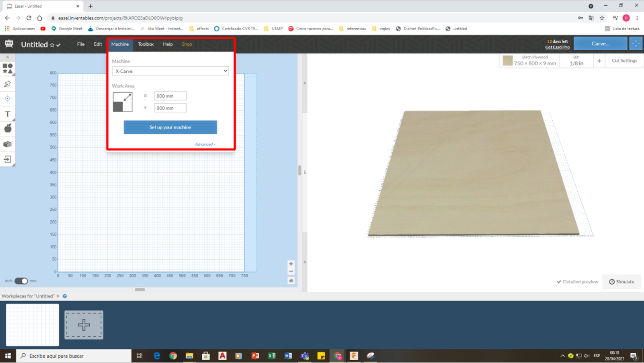Viewport: 644px width, 363px height.
Task: Open the Google Meet bookmark
Action: pos(67,29)
